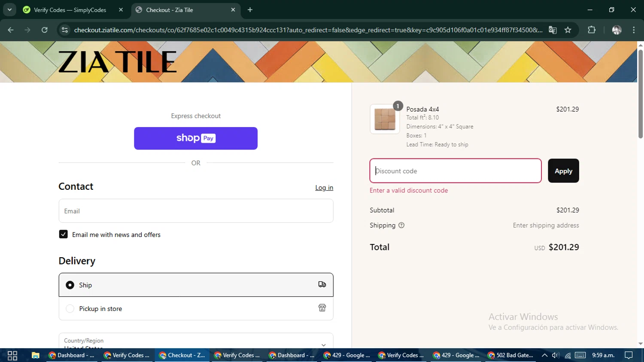Screen dimensions: 644x362
Task: Close the Checkout - Zia Tile tab
Action: (x=233, y=10)
